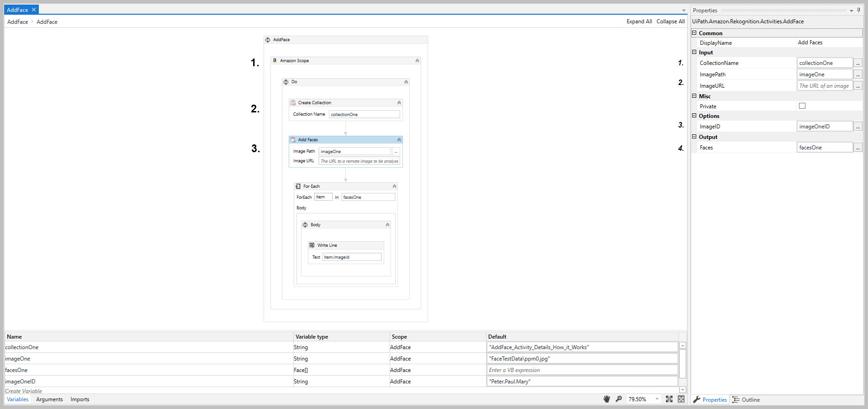Image resolution: width=868 pixels, height=409 pixels.
Task: Click the Collection Name input field
Action: (x=365, y=114)
